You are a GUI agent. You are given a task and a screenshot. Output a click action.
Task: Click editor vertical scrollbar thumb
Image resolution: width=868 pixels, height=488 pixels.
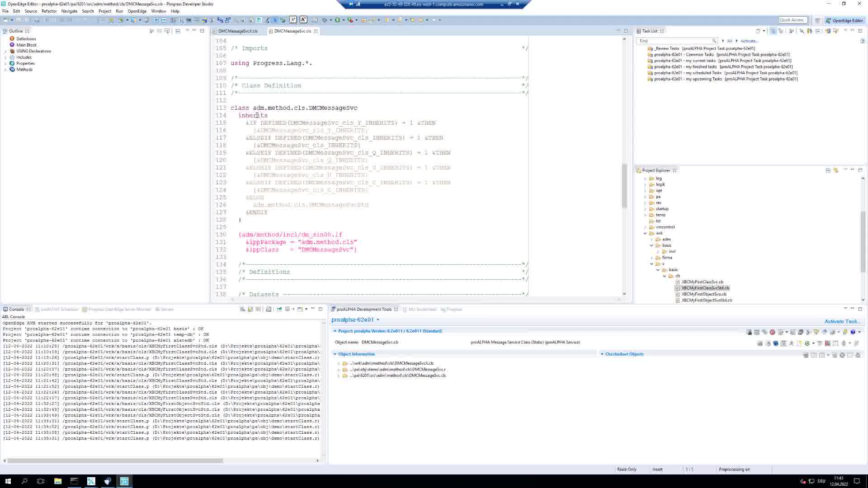click(625, 185)
